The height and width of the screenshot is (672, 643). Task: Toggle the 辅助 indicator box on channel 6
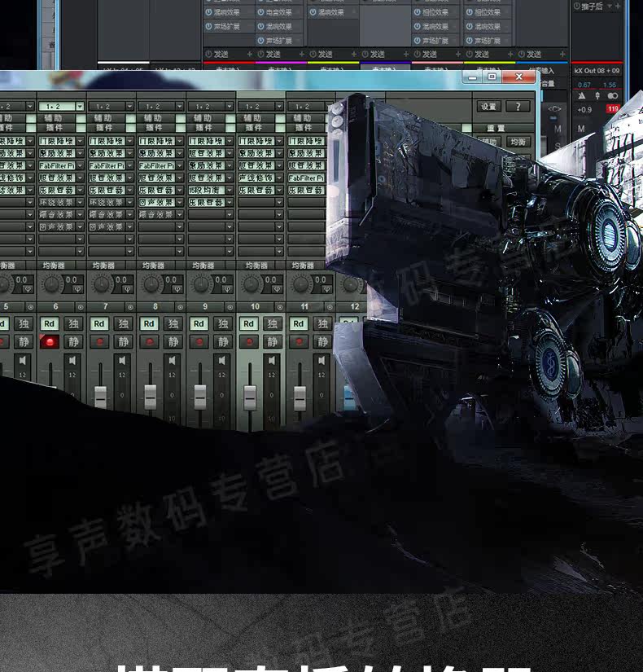(x=81, y=118)
